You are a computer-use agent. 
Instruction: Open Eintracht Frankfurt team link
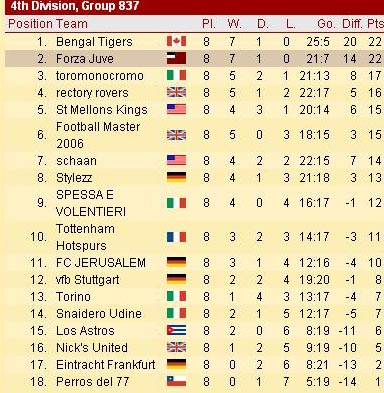(106, 365)
